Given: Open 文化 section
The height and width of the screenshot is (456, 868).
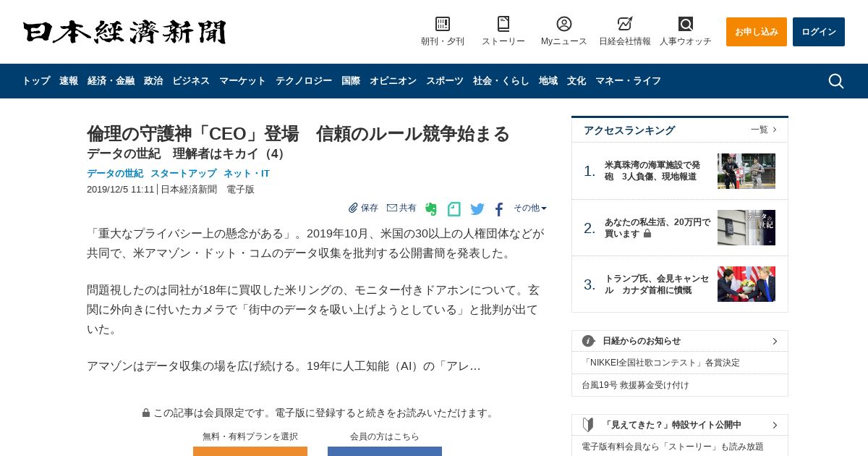Looking at the screenshot, I should click(x=576, y=81).
